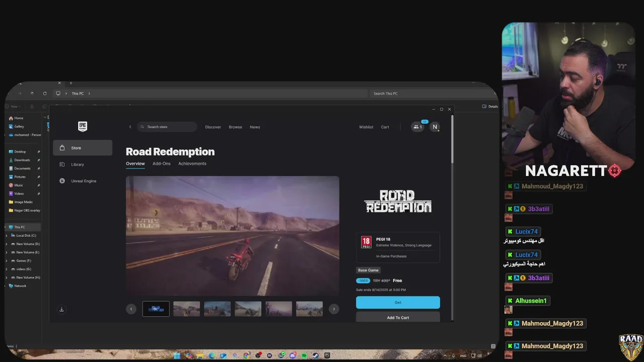This screenshot has height=362, width=644.
Task: Select the second carousel thumbnail
Action: click(187, 309)
